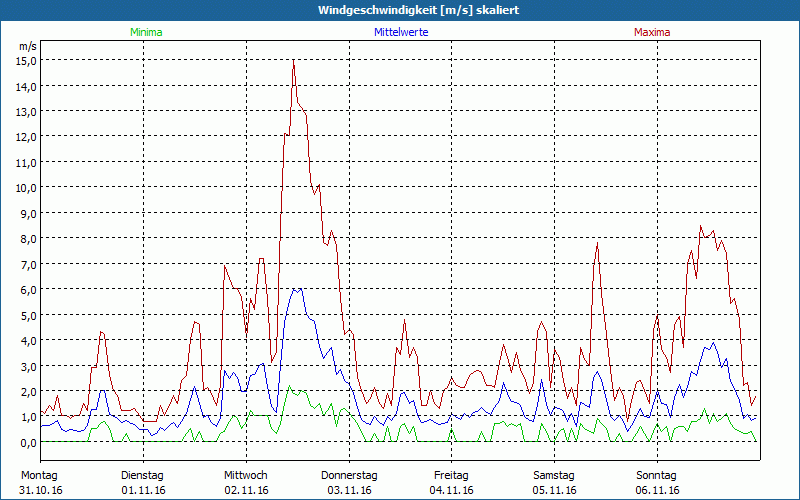Click the green Minima legend label
Screen dimensions: 800x500
pos(146,32)
